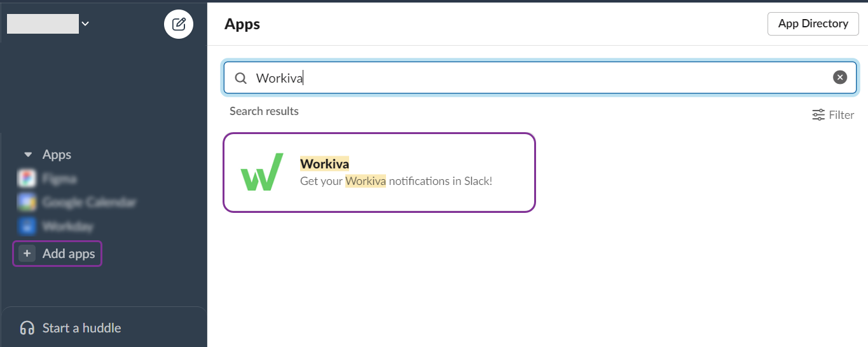Screen dimensions: 868x347
Task: Select the Apps section label in sidebar
Action: (x=57, y=154)
